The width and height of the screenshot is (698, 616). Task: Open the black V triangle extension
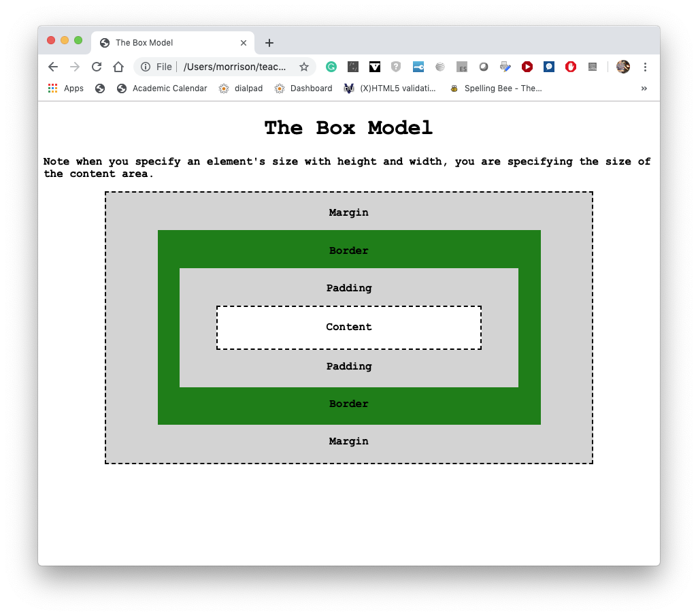375,67
